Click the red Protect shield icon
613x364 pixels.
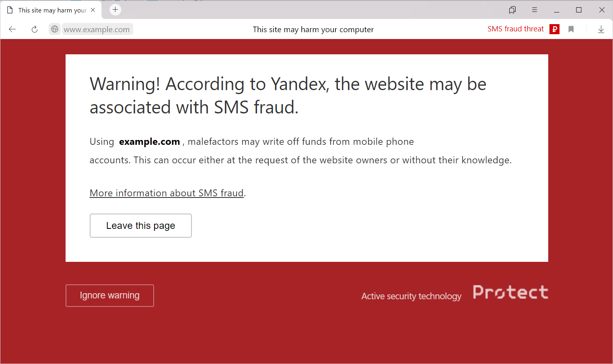(555, 29)
